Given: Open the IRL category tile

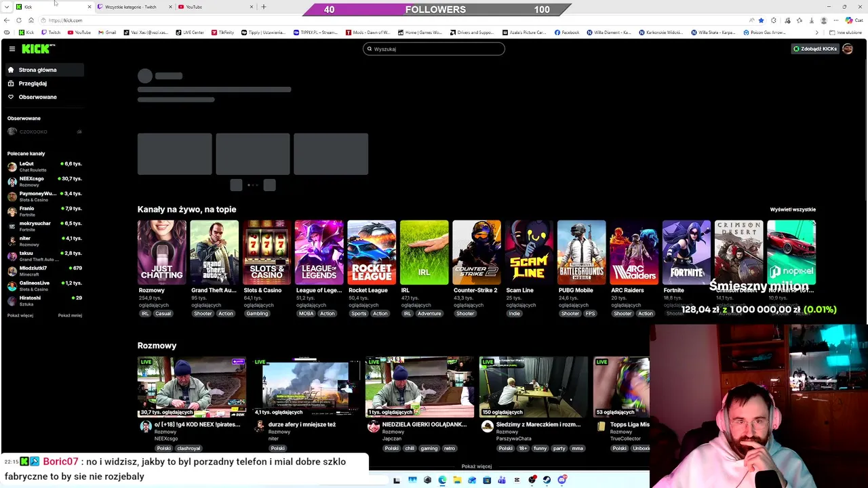Looking at the screenshot, I should (x=424, y=252).
